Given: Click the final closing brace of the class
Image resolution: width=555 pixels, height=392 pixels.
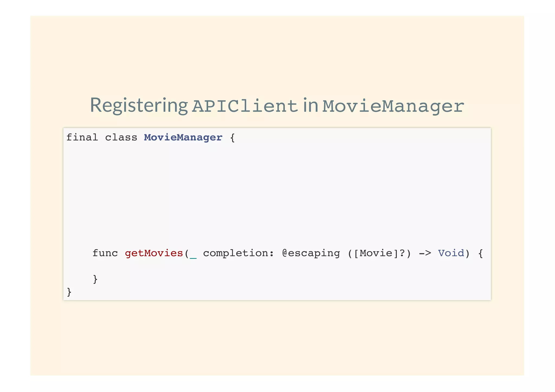Looking at the screenshot, I should (69, 292).
